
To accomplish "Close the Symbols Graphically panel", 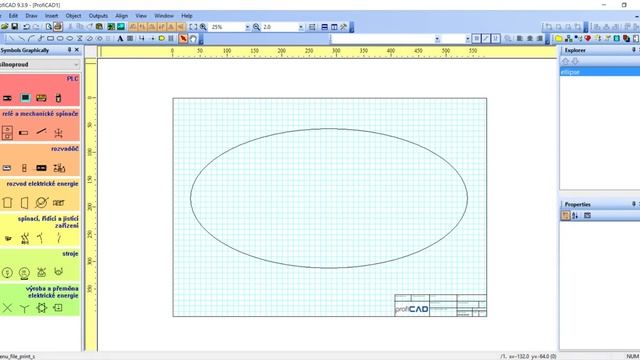I will [77, 50].
